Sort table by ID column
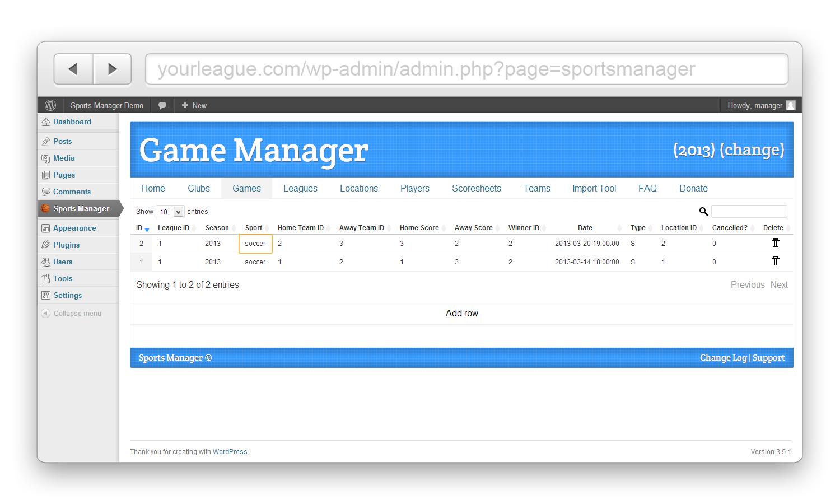840x504 pixels. click(142, 228)
